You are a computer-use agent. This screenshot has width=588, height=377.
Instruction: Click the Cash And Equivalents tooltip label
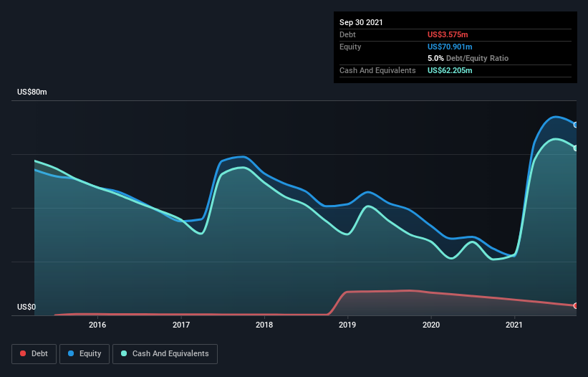tap(377, 70)
